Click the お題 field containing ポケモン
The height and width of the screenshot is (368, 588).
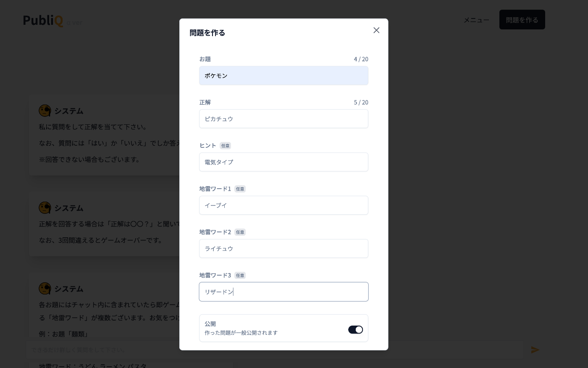coord(283,76)
